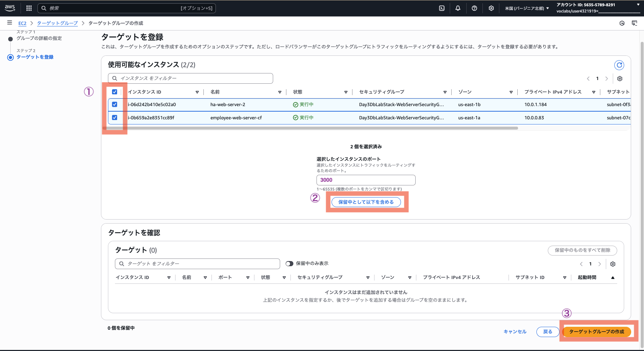644x351 pixels.
Task: Uncheck instance i-0b659a2e8351cc89f
Action: pos(115,117)
